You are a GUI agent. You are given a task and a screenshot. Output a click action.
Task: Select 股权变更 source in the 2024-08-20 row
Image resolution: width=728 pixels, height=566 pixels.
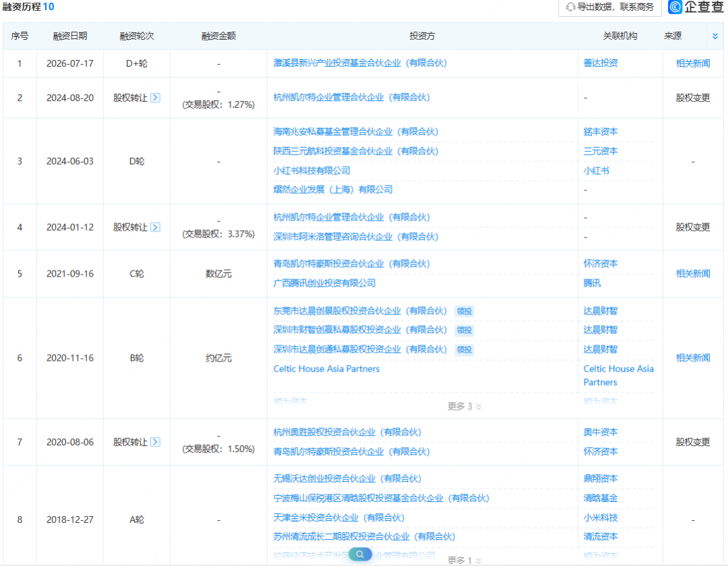693,98
